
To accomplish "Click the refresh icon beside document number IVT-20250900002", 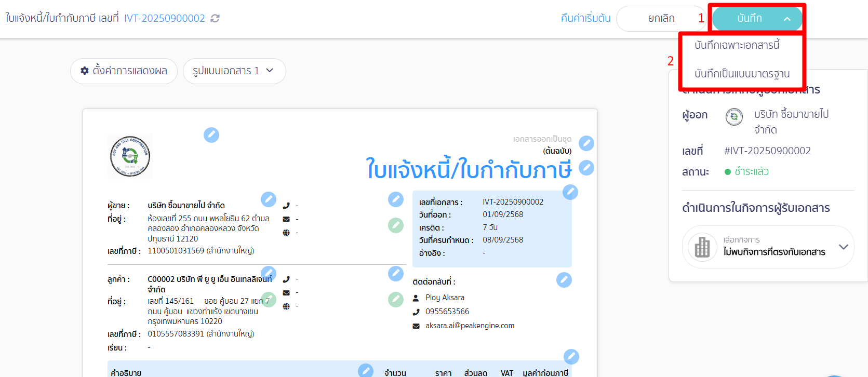I will (215, 18).
